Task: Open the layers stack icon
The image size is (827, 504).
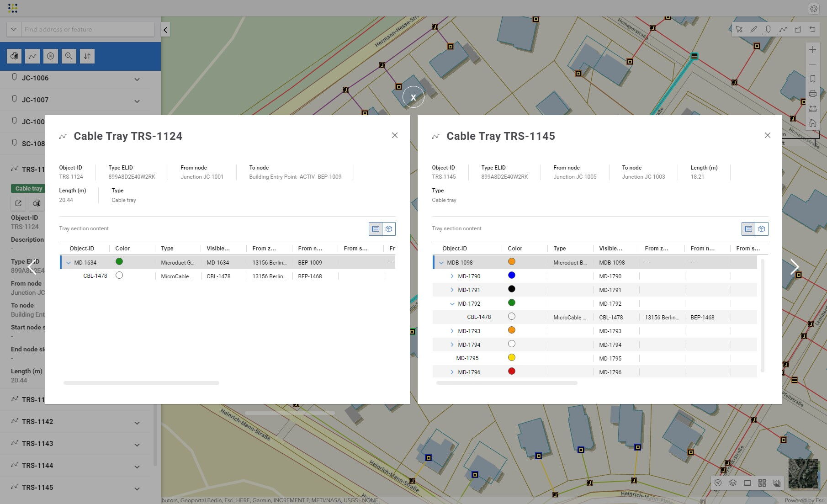Action: [733, 483]
